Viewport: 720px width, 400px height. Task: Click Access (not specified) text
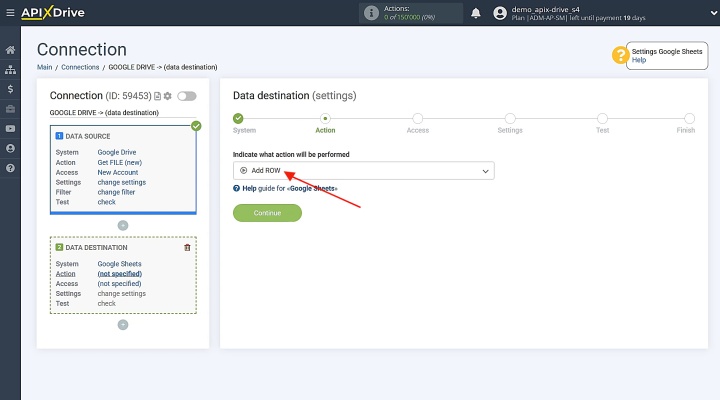click(119, 284)
